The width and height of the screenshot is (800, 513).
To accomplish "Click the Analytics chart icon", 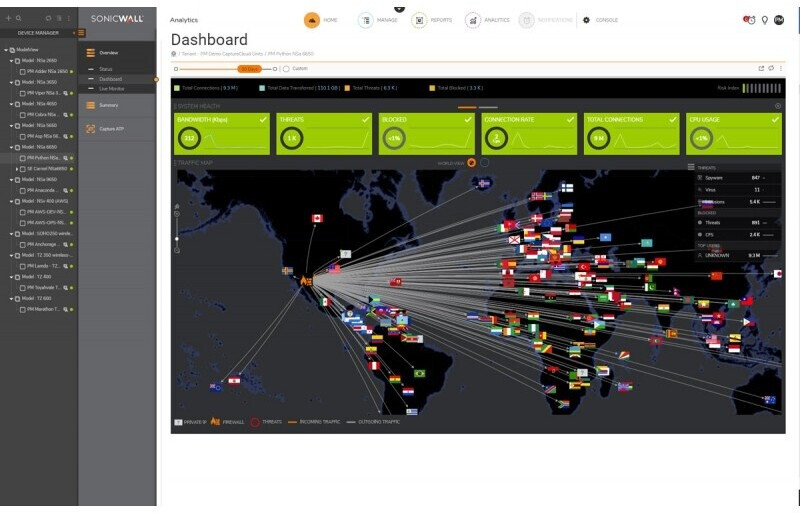I will (x=472, y=20).
